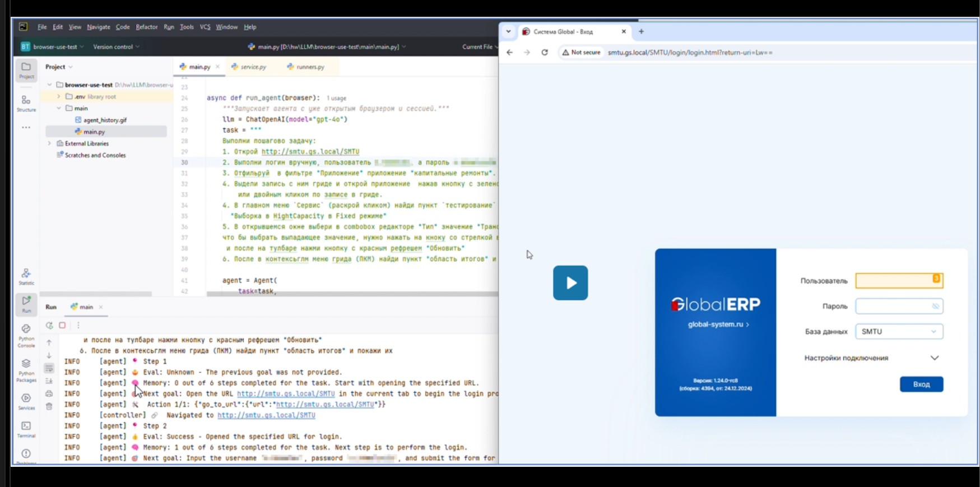
Task: Expand Настройки подключения section
Action: [934, 358]
